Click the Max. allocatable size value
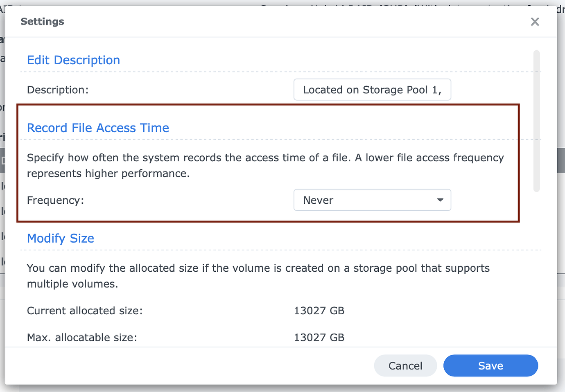This screenshot has height=392, width=565. (319, 337)
